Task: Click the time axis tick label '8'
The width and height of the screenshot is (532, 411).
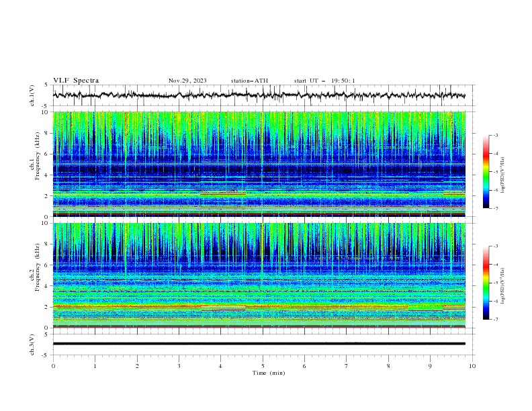Action: (x=388, y=366)
